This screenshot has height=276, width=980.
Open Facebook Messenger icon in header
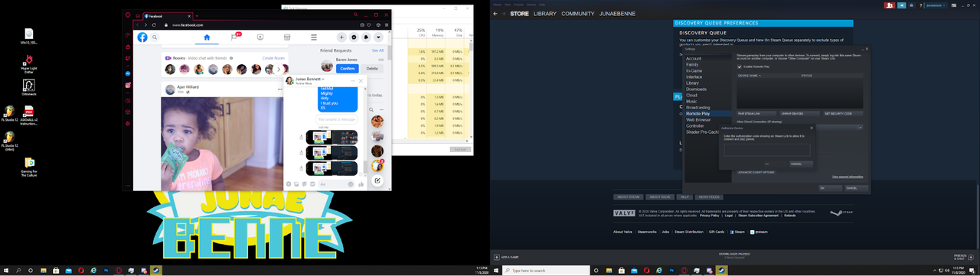[354, 37]
